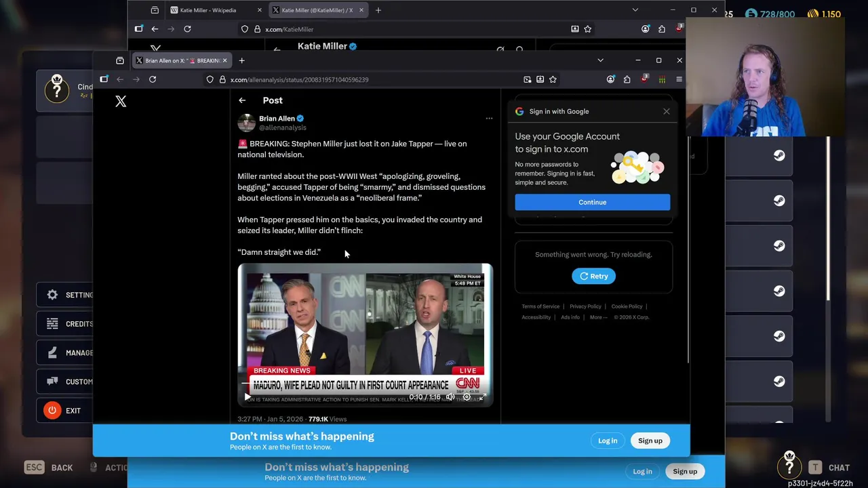Open a new tab in the front window

coord(241,60)
